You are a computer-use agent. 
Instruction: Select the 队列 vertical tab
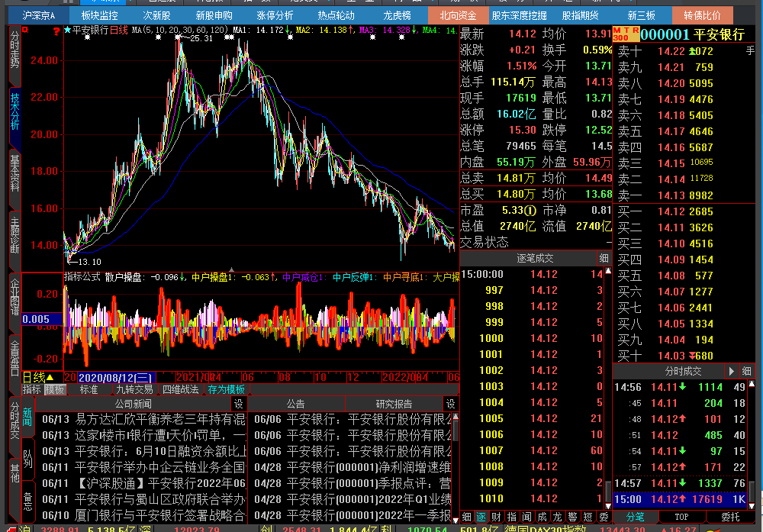pos(27,457)
